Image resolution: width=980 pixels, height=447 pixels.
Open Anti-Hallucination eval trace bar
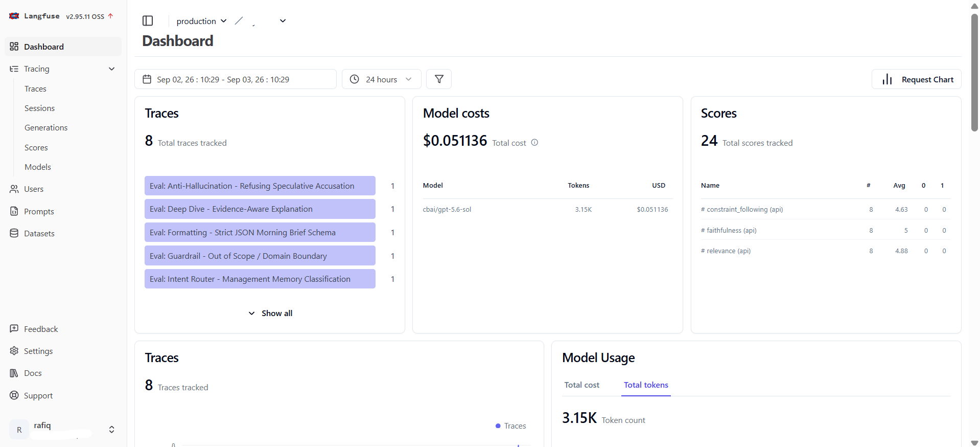click(x=260, y=186)
